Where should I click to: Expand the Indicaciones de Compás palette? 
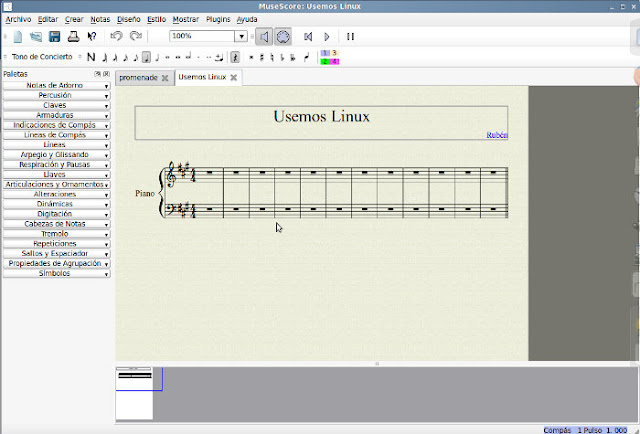coord(56,125)
